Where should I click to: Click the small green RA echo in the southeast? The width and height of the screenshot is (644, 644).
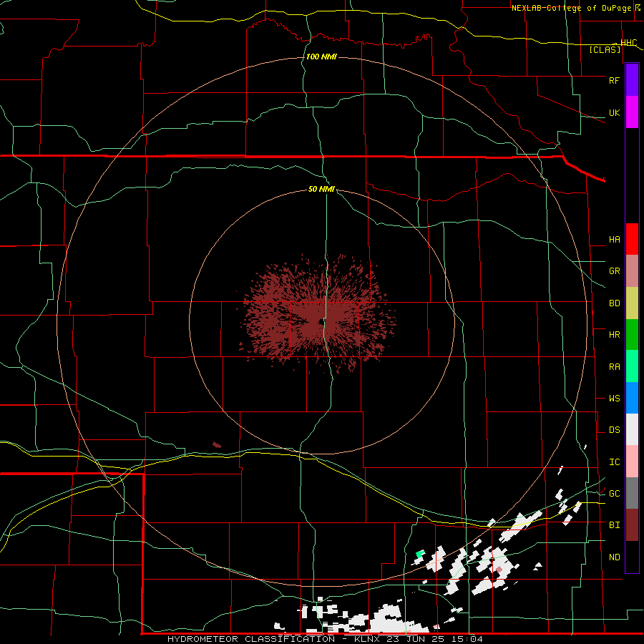tap(420, 554)
